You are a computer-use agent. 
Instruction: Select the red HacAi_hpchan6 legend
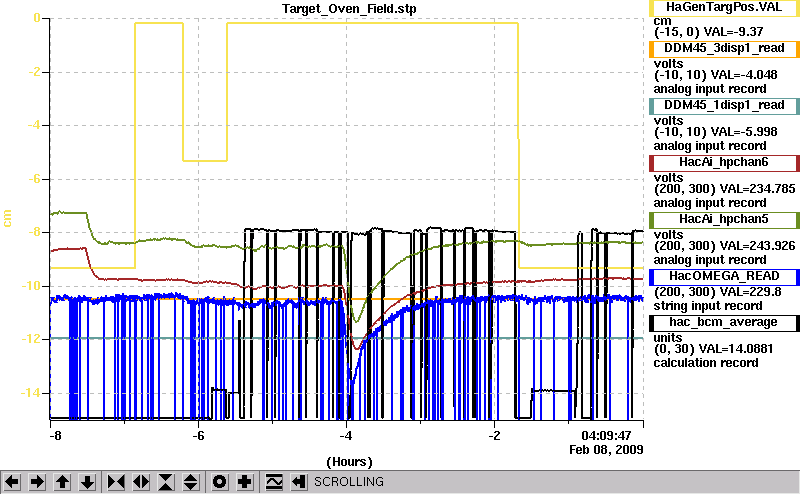pyautogui.click(x=724, y=163)
